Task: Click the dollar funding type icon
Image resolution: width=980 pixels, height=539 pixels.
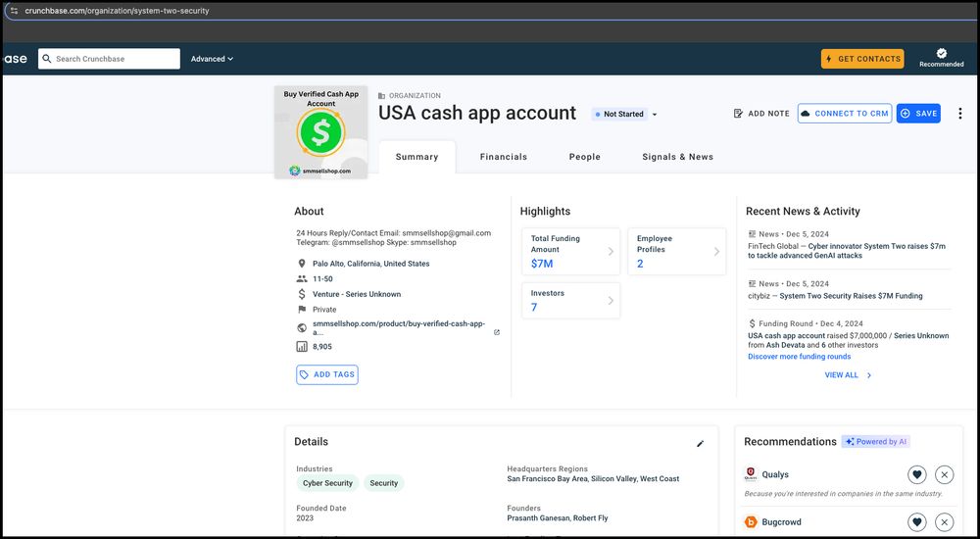Action: 302,294
